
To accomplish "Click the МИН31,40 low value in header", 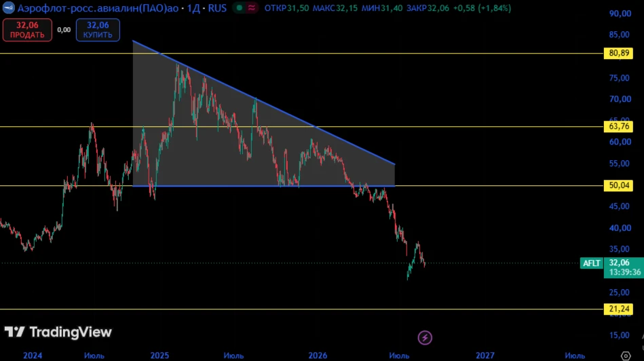I will coord(382,8).
